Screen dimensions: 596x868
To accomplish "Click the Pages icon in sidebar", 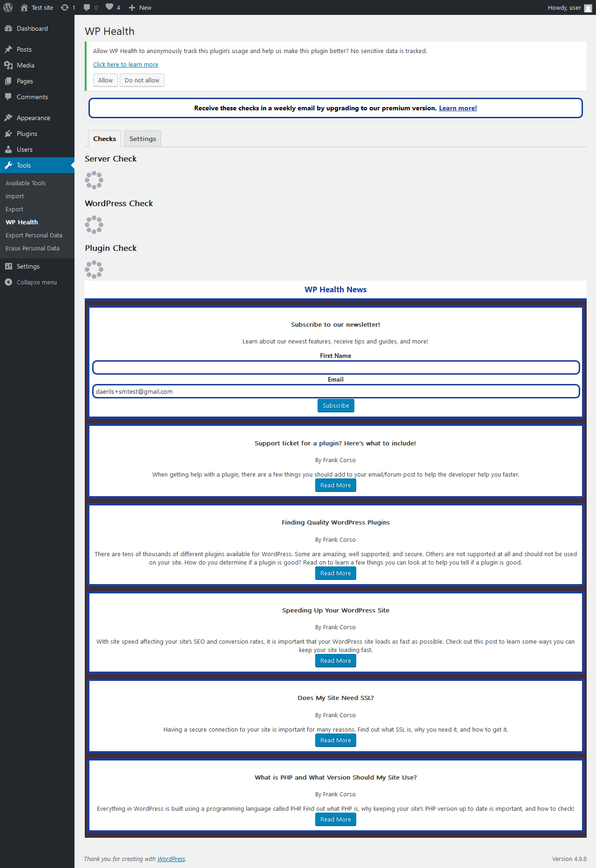I will pos(8,81).
